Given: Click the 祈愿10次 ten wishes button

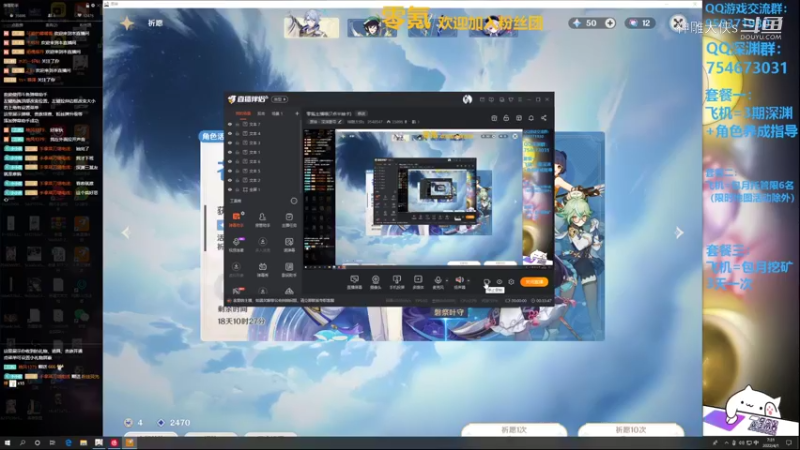Looking at the screenshot, I should click(x=631, y=430).
